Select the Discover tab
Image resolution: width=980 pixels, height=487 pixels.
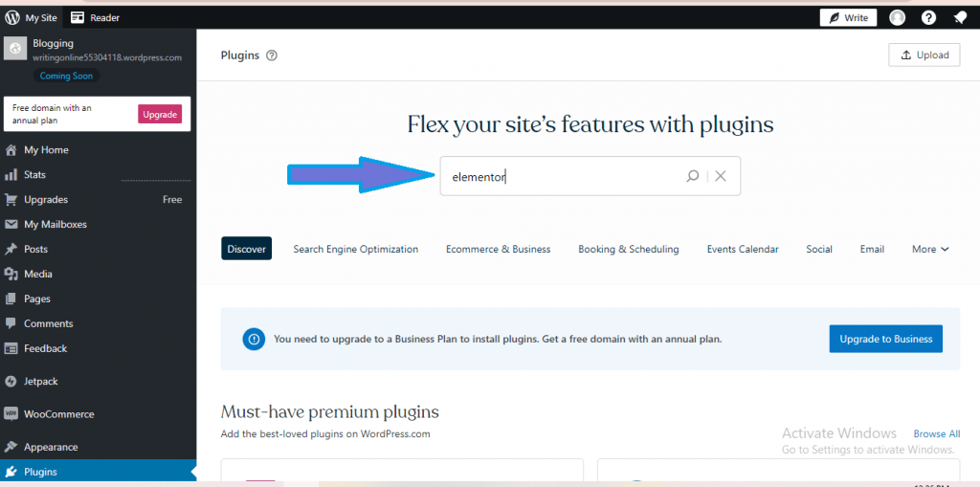click(x=246, y=249)
